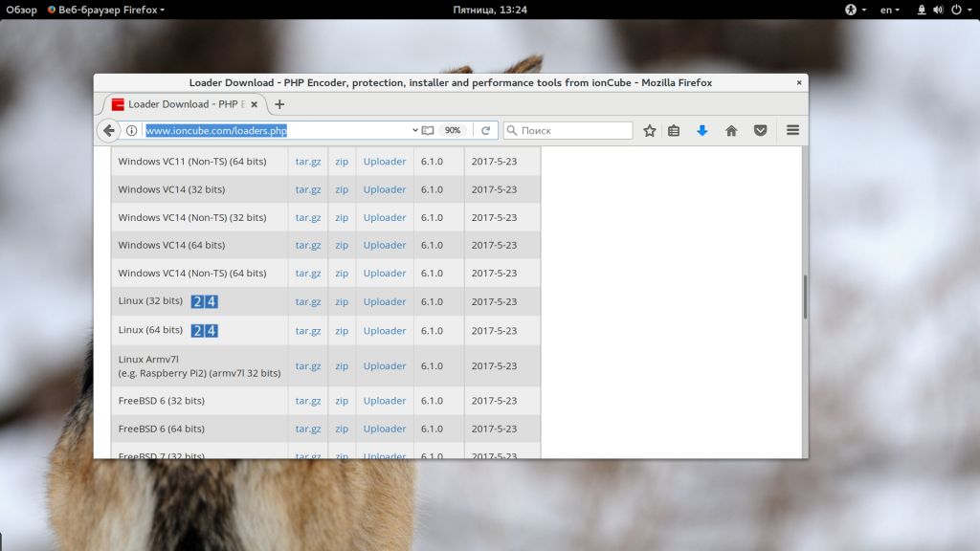Click the browser back arrow button
980x551 pixels.
tap(109, 130)
